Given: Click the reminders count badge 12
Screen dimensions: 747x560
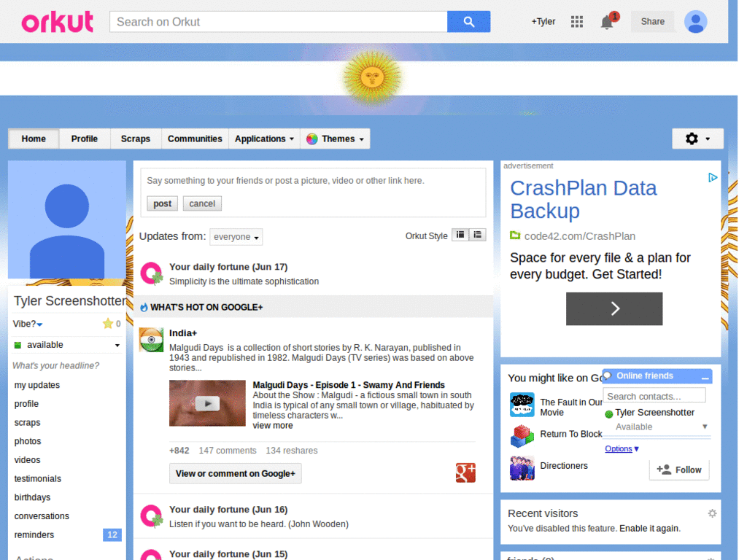Looking at the screenshot, I should [x=112, y=534].
